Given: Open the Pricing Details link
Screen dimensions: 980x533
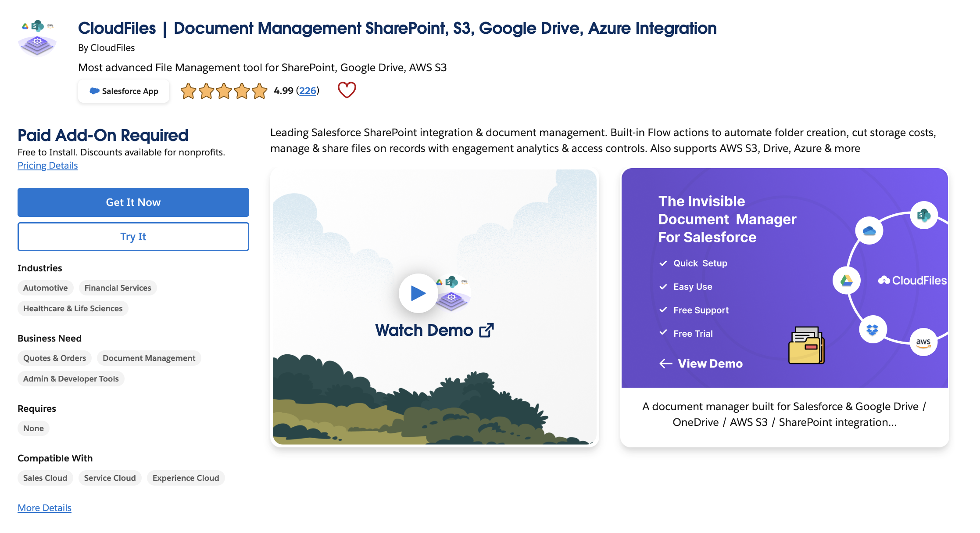Looking at the screenshot, I should tap(47, 166).
